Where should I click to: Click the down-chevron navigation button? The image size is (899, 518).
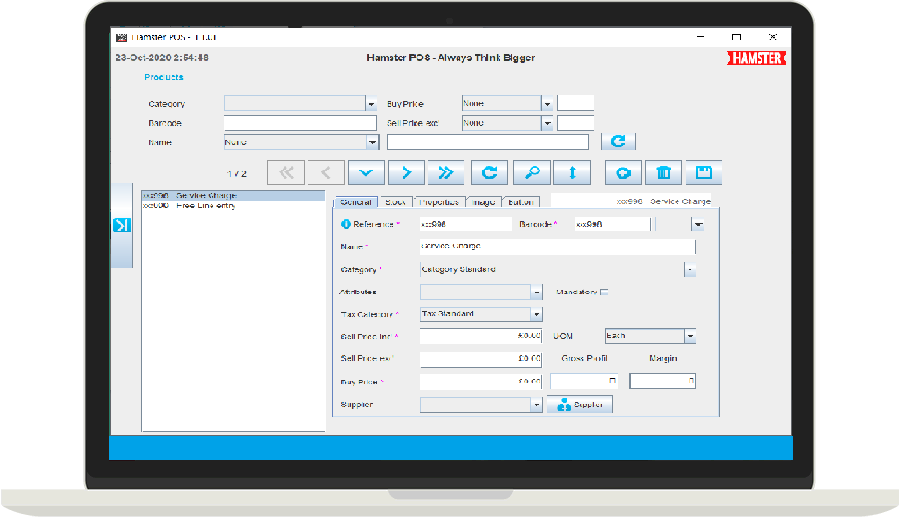(366, 173)
